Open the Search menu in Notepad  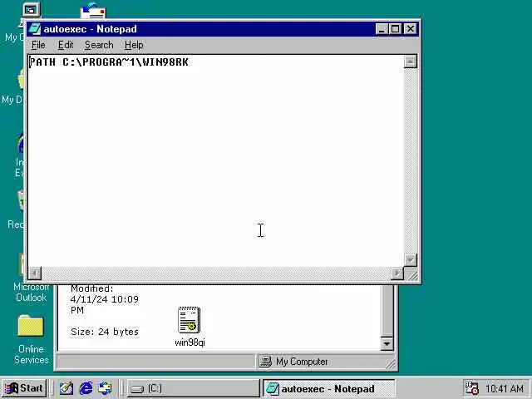[x=99, y=45]
